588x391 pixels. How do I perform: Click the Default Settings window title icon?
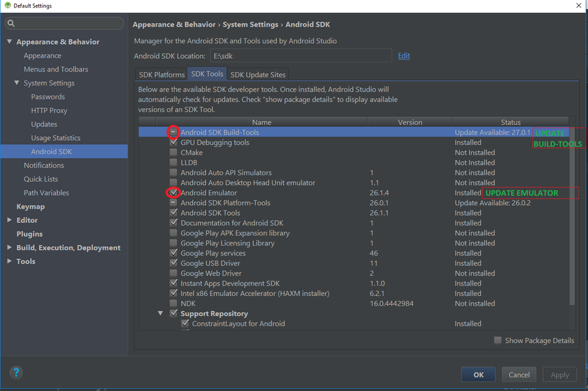[7, 6]
